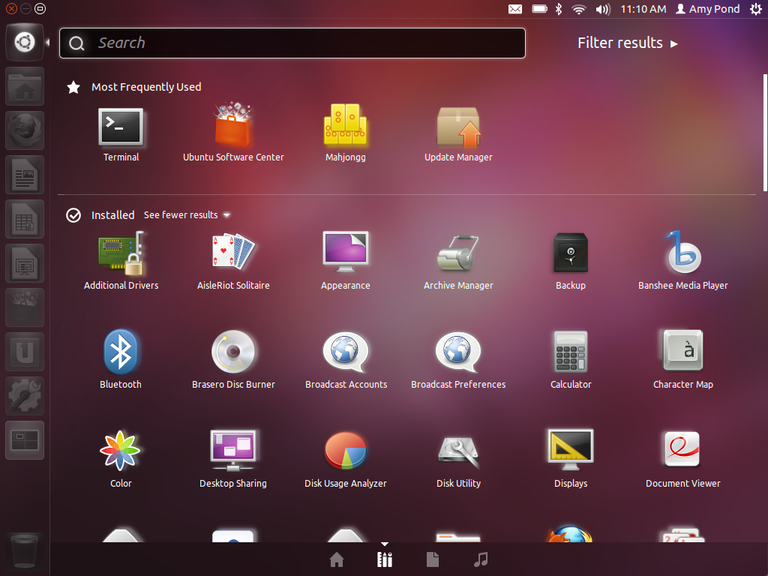
Task: Switch to the Files lens tab
Action: coord(432,559)
